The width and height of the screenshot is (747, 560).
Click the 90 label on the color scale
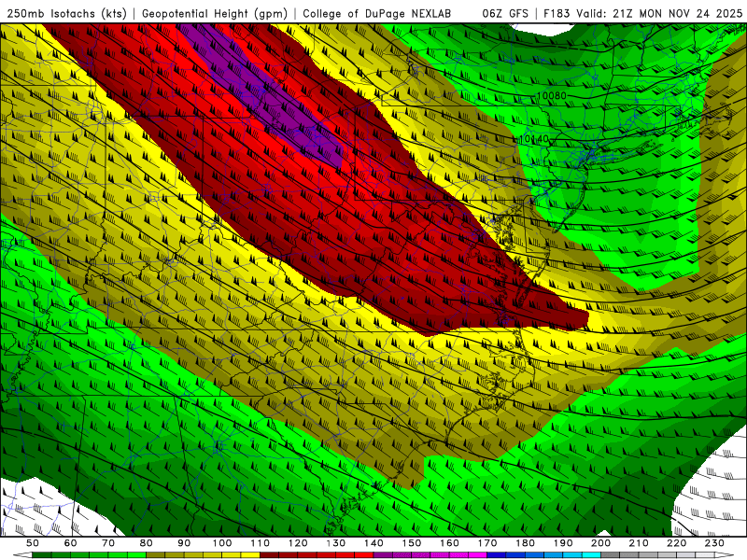[x=184, y=543]
